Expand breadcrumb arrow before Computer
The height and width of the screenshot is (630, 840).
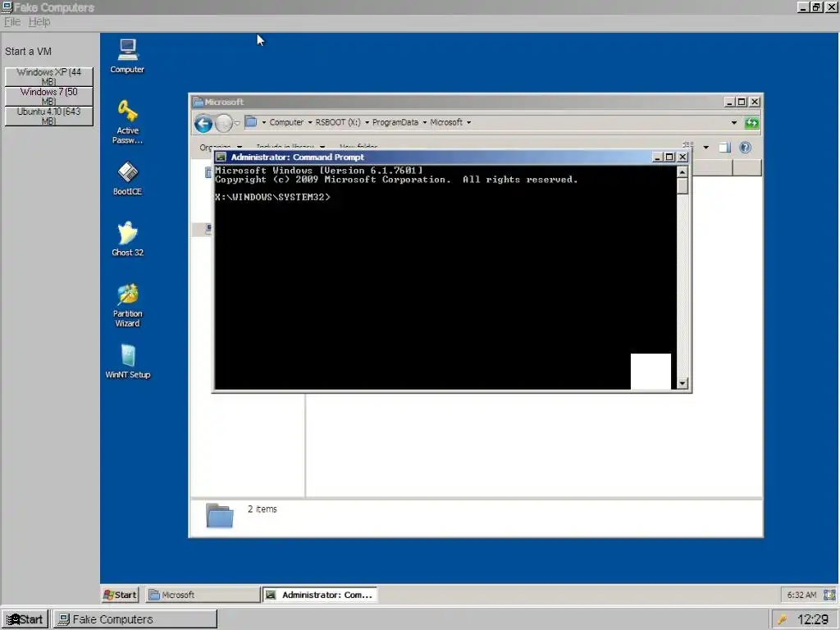pyautogui.click(x=263, y=123)
